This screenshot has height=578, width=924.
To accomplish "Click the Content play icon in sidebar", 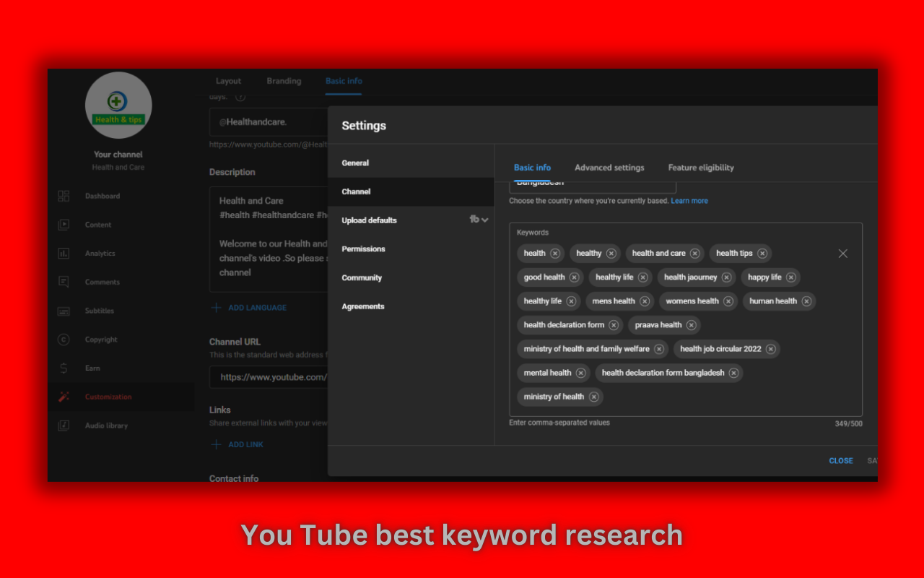I will pyautogui.click(x=64, y=225).
